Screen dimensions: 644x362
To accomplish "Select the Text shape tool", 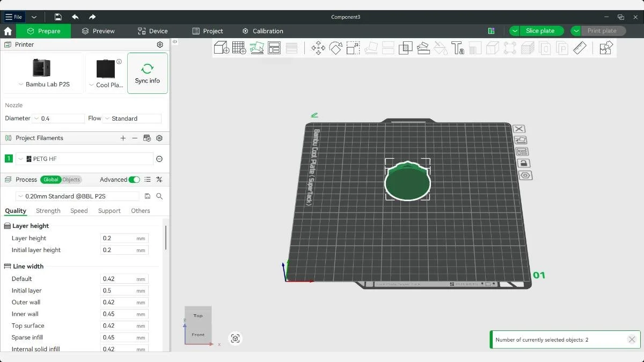I will pos(458,48).
